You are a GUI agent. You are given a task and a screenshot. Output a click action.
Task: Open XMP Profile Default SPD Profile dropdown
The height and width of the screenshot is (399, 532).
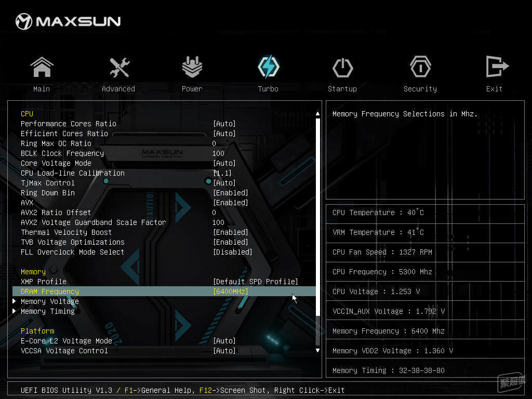pyautogui.click(x=256, y=281)
